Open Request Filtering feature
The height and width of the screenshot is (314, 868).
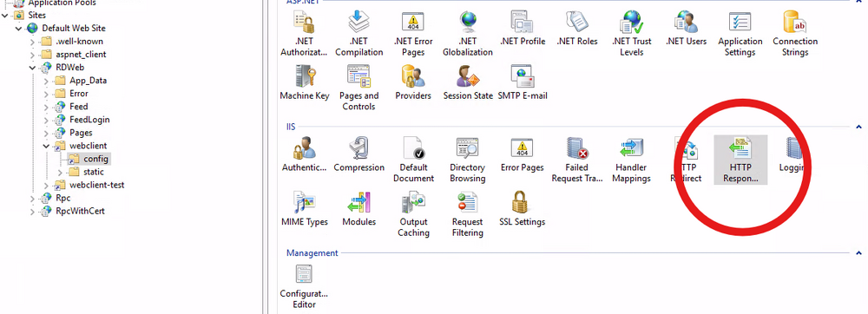pyautogui.click(x=467, y=214)
